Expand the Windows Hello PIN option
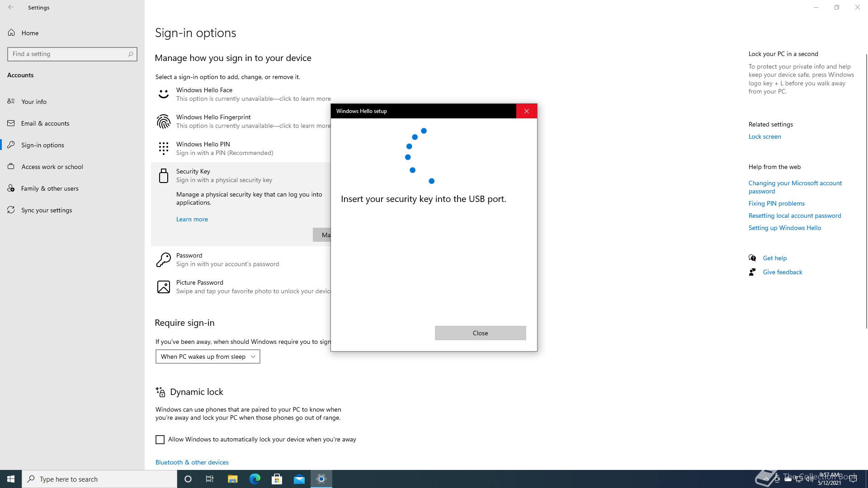868x488 pixels. point(241,149)
